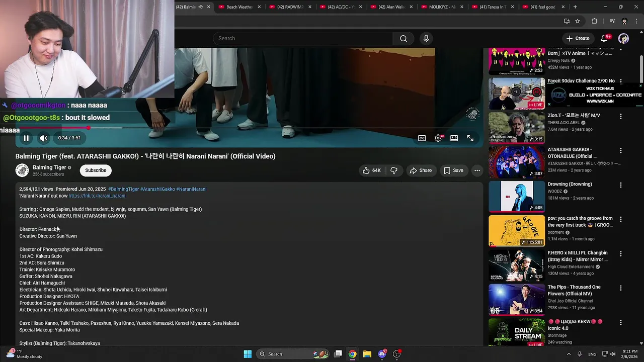Screen dimensions: 644x362
Task: Open the Chrome three-dot menu
Action: [636, 21]
